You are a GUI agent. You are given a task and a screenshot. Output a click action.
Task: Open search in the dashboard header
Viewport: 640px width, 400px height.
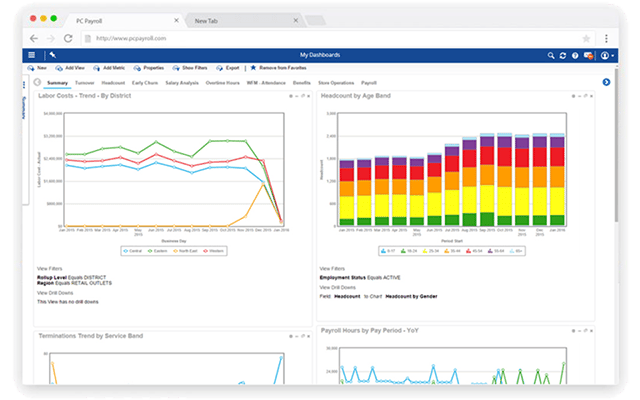(551, 56)
